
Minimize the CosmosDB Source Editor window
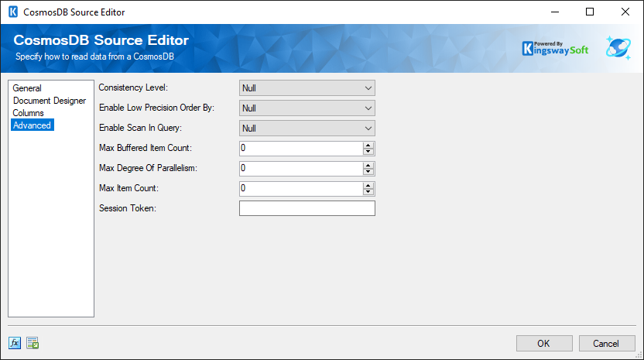tap(555, 12)
